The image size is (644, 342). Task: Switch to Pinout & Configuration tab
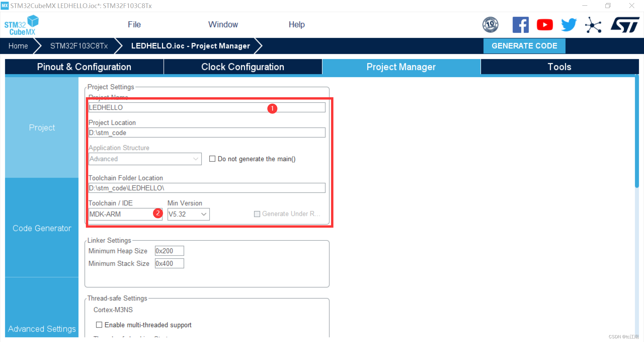[x=84, y=67]
